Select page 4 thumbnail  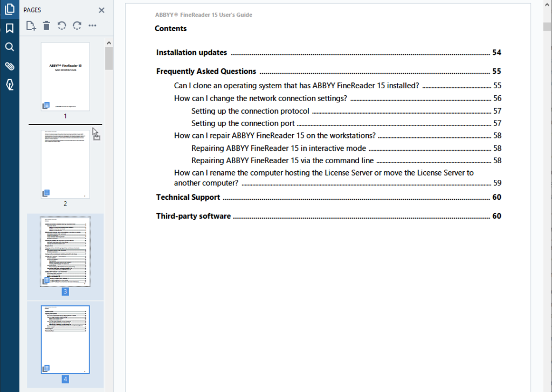(x=65, y=340)
